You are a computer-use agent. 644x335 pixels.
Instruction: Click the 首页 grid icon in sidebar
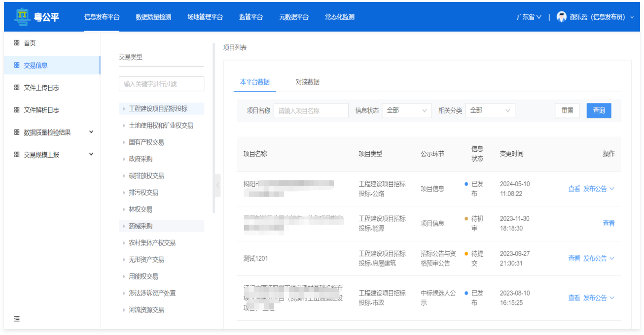[x=17, y=43]
